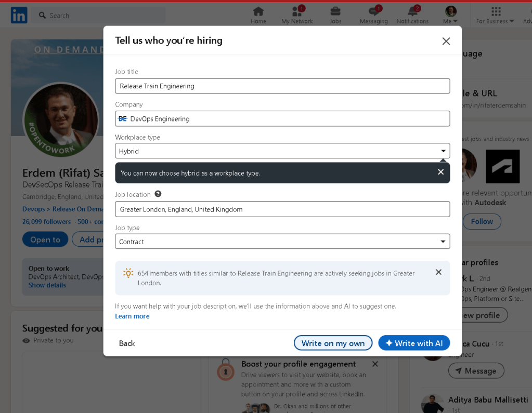The height and width of the screenshot is (413, 532).
Task: Click the Autodesk logo thumbnail
Action: [502, 166]
